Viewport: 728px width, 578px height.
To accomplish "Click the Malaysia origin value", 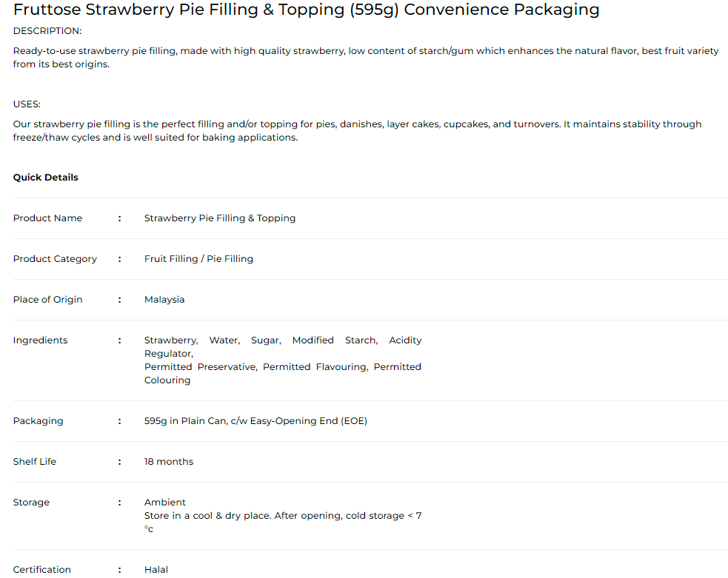I will point(164,300).
